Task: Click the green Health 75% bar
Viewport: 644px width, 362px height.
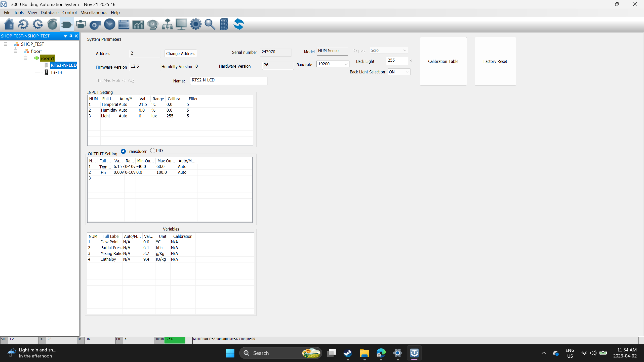Action: click(x=175, y=340)
